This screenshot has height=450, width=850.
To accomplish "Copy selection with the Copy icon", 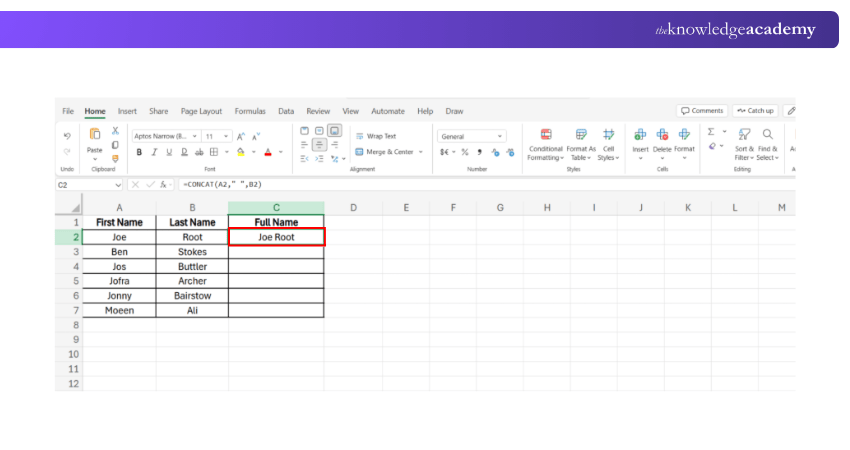I will pos(115,145).
